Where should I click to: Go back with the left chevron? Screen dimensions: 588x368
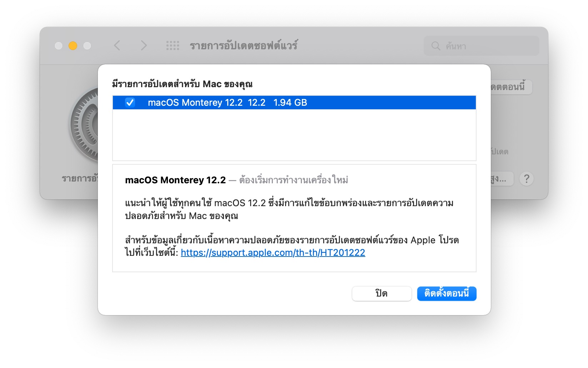pyautogui.click(x=117, y=45)
